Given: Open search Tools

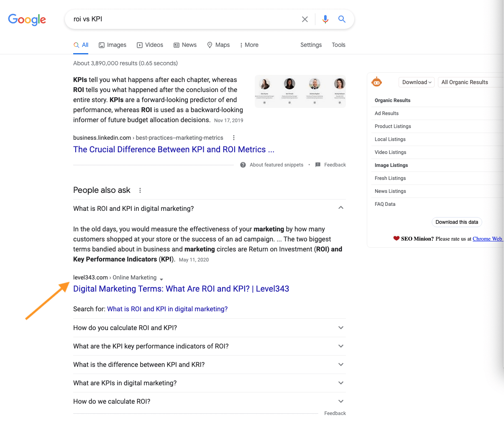Looking at the screenshot, I should coord(338,45).
